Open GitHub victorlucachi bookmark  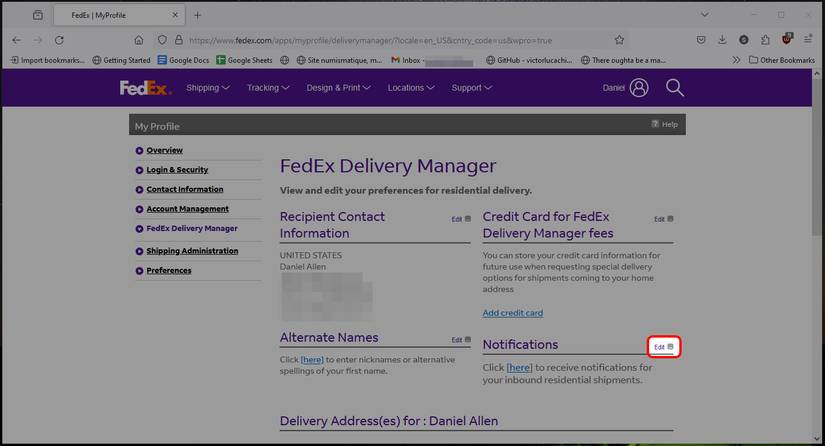click(x=529, y=60)
